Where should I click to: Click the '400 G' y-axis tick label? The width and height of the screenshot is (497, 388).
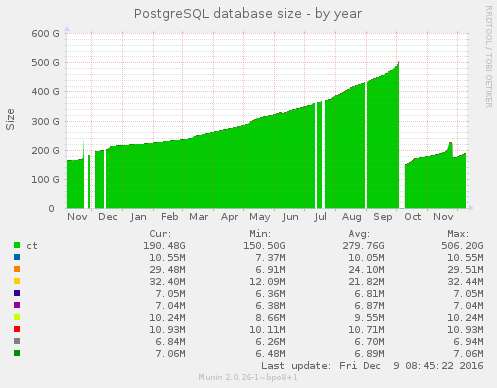(x=45, y=92)
